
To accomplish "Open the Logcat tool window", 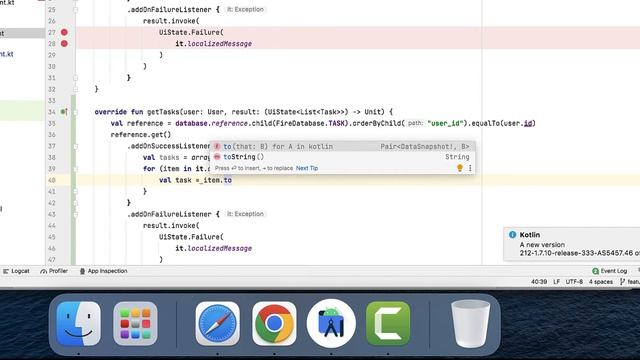I will (x=16, y=271).
